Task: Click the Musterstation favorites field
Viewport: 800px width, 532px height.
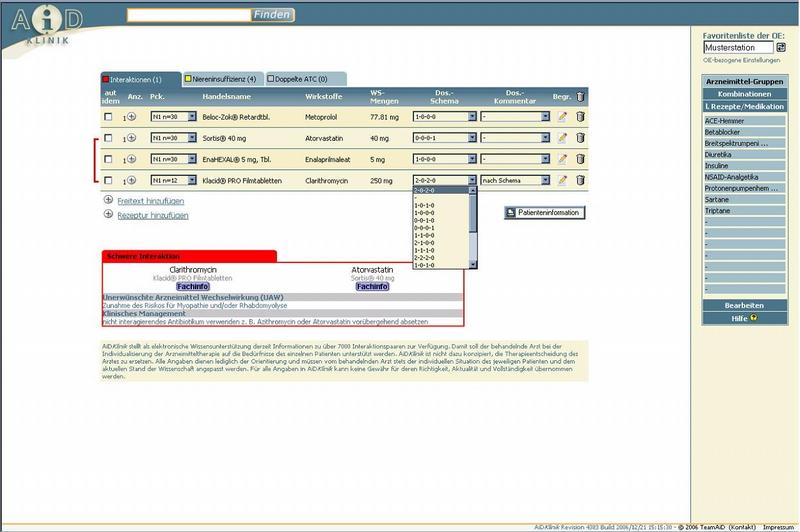Action: pyautogui.click(x=738, y=47)
